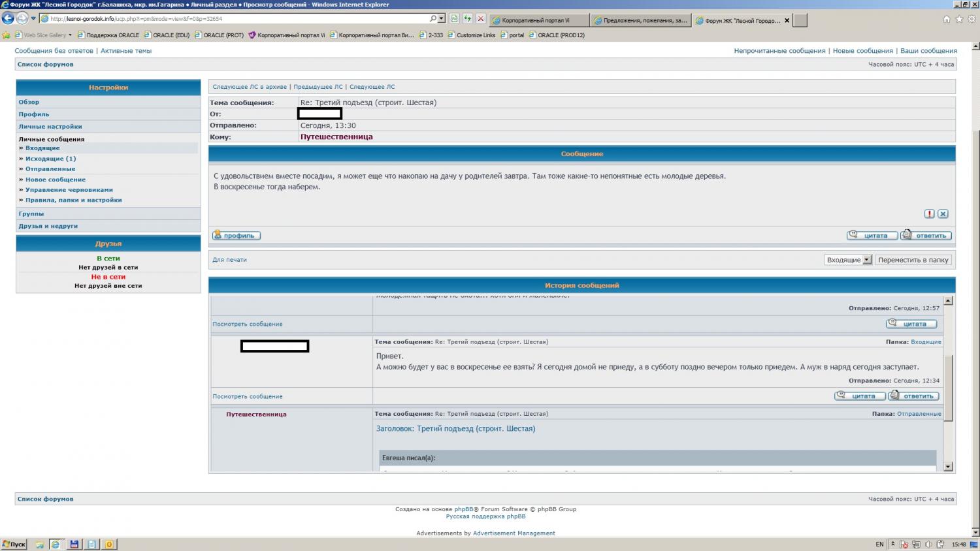Click the ответить button in the main message

(926, 236)
